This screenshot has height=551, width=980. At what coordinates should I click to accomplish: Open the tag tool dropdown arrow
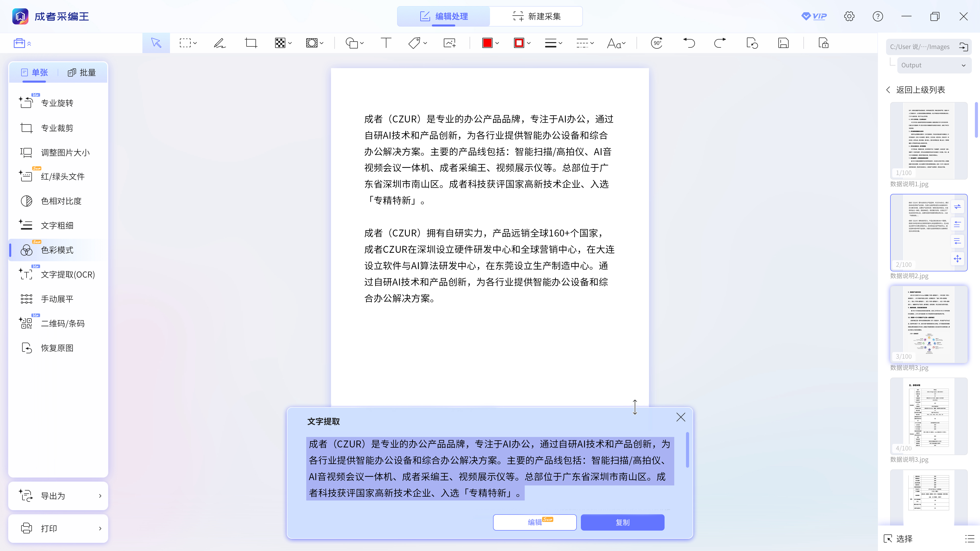pos(425,43)
